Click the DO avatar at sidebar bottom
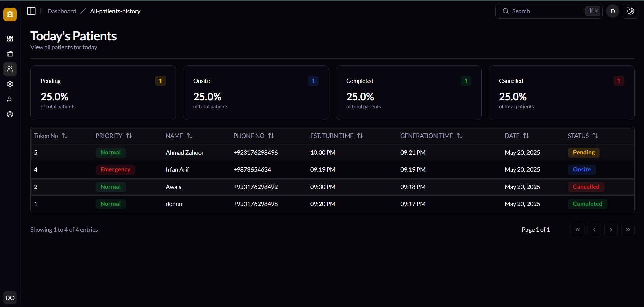 10,298
